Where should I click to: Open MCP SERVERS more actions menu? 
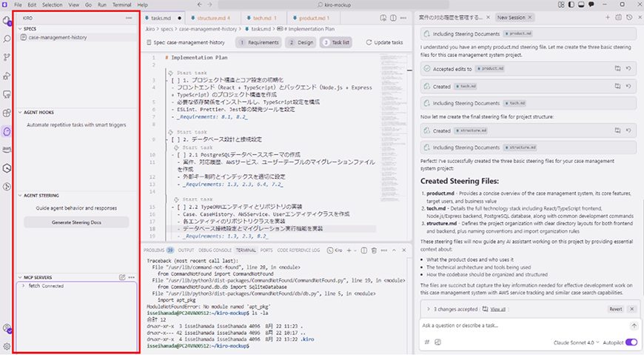(x=132, y=277)
